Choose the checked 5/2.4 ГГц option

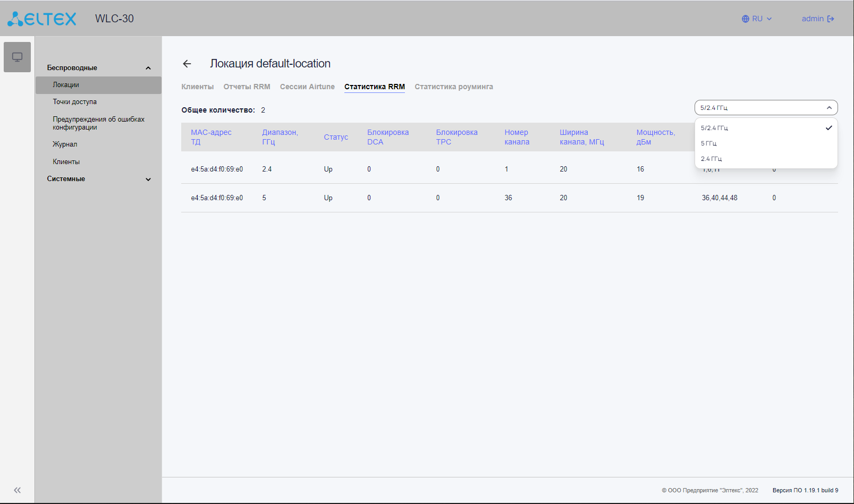pyautogui.click(x=714, y=128)
